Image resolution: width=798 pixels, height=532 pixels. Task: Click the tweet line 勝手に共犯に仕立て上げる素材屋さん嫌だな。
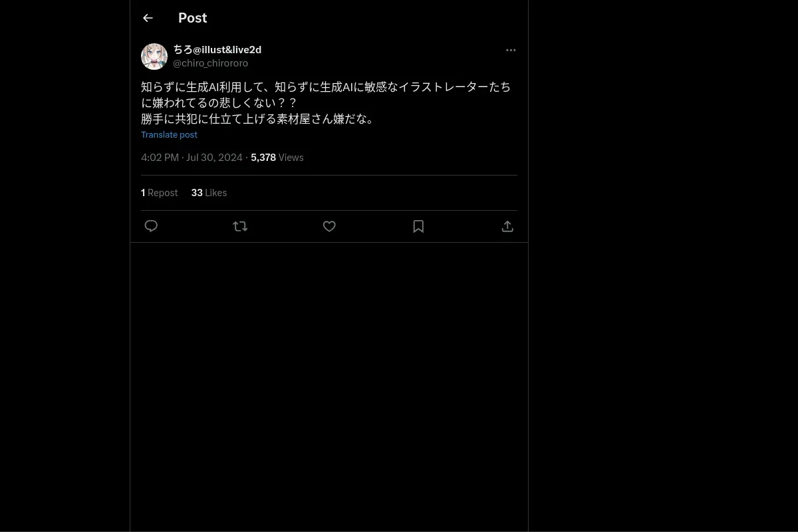(x=259, y=119)
